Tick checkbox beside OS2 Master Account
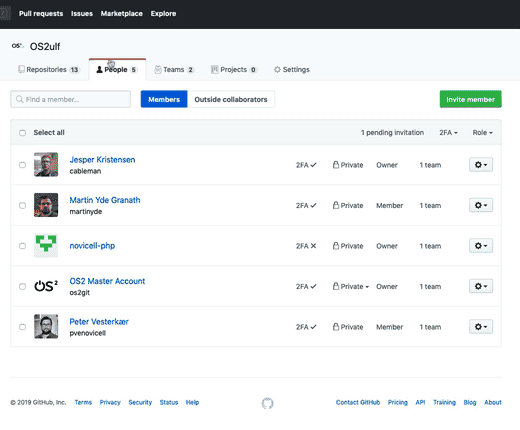Screen dimensions: 520x430 pyautogui.click(x=22, y=287)
